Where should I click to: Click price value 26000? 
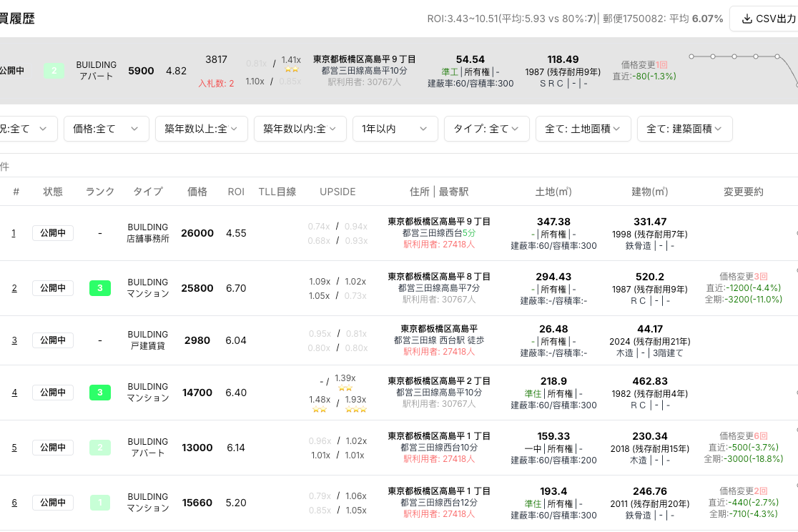click(197, 233)
